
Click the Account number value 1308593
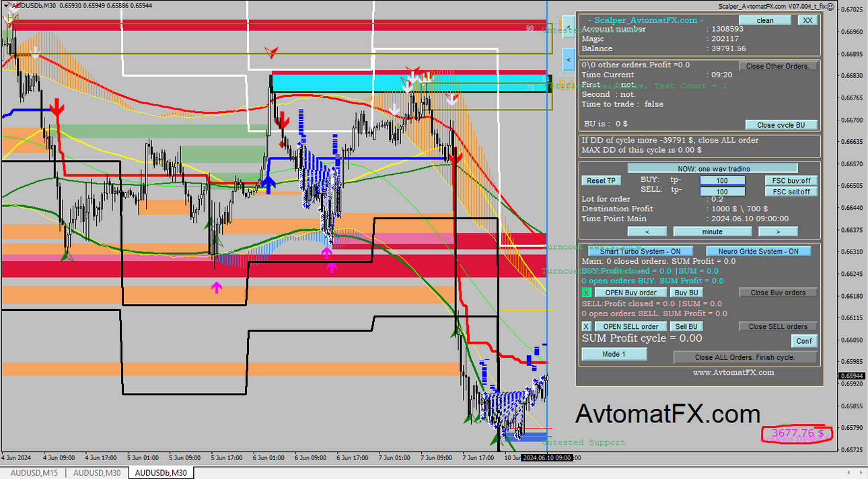[729, 29]
